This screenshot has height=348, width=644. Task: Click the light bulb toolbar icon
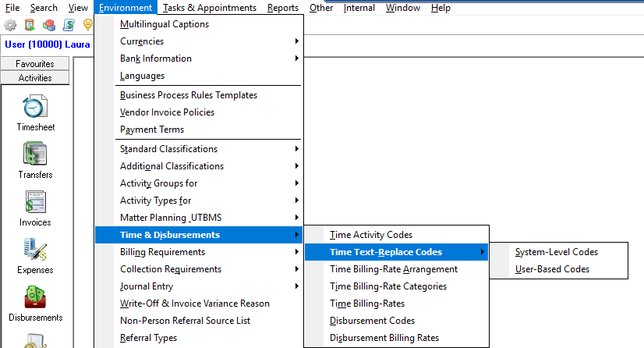(87, 26)
